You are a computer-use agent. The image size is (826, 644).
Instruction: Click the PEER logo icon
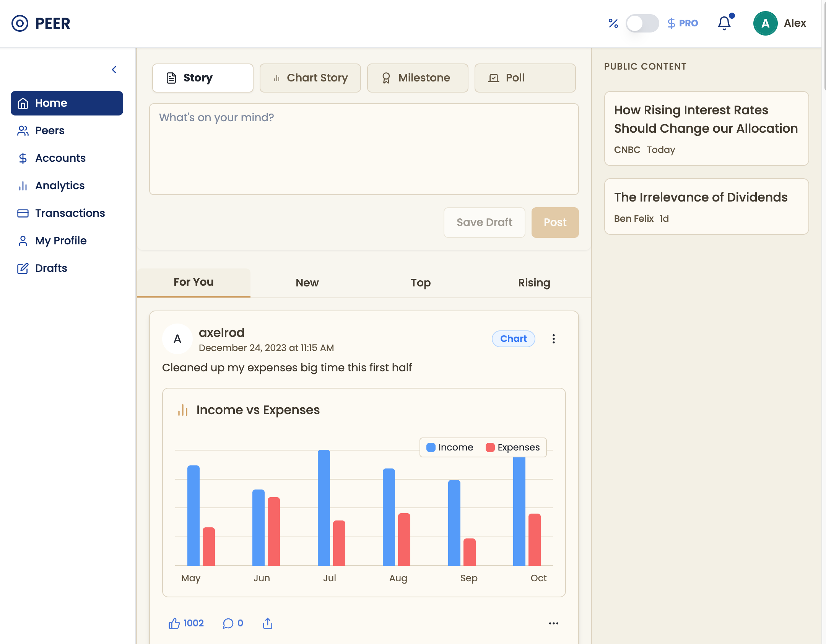tap(20, 23)
